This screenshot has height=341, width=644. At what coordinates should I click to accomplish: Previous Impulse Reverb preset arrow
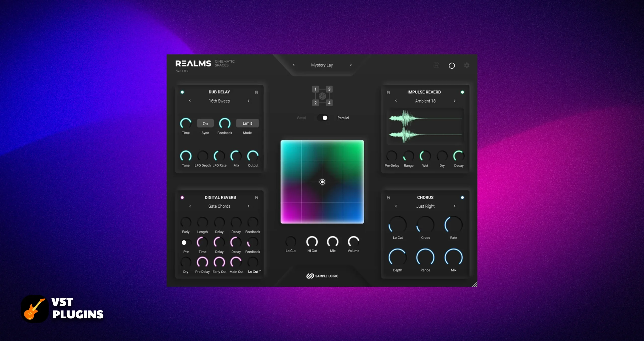click(396, 101)
